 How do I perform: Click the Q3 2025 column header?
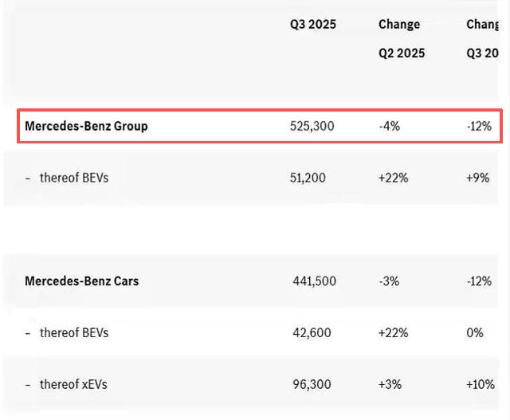click(312, 25)
